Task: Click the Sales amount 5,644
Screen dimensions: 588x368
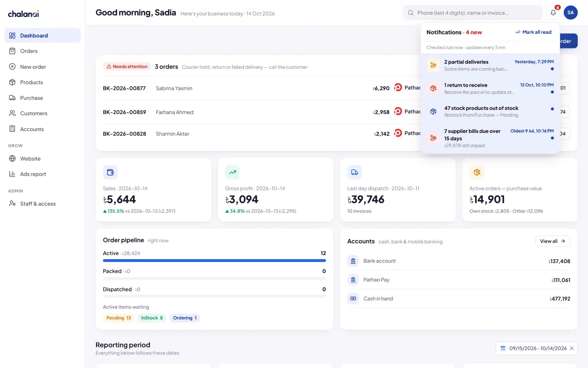Action: click(x=119, y=199)
